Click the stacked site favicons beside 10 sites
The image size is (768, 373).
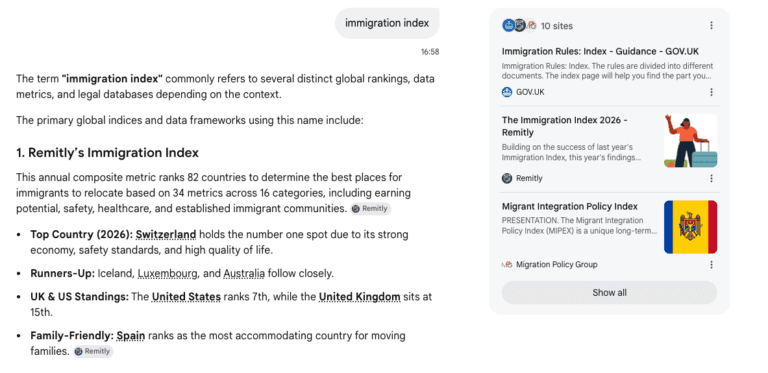(x=519, y=25)
